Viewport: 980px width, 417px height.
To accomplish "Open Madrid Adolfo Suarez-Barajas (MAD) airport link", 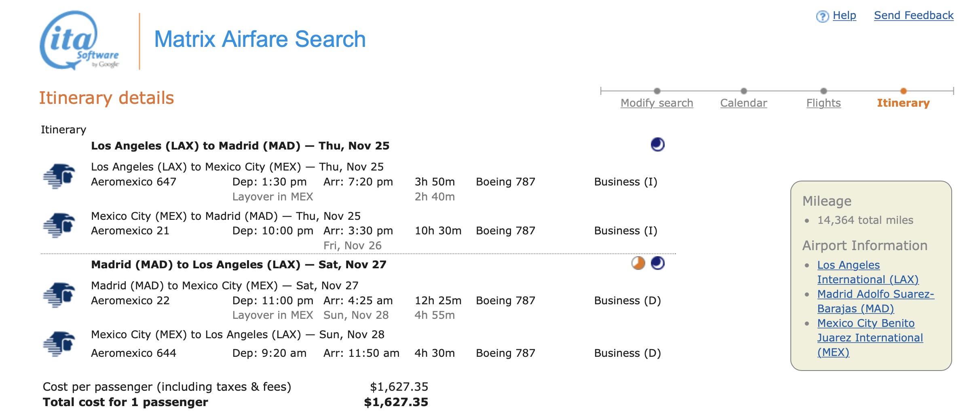I will pyautogui.click(x=875, y=301).
